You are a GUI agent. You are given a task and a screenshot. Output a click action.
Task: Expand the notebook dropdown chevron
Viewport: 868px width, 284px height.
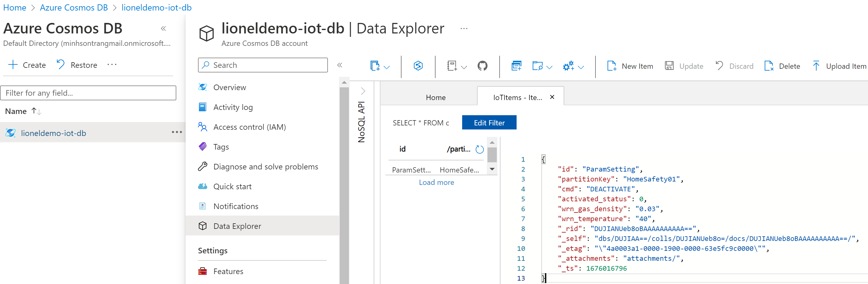tap(464, 67)
